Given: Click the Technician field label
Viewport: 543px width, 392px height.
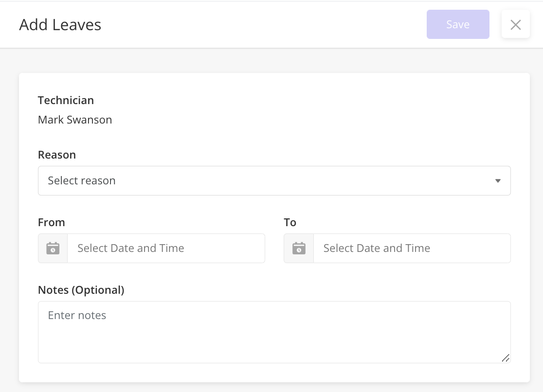Looking at the screenshot, I should point(66,100).
